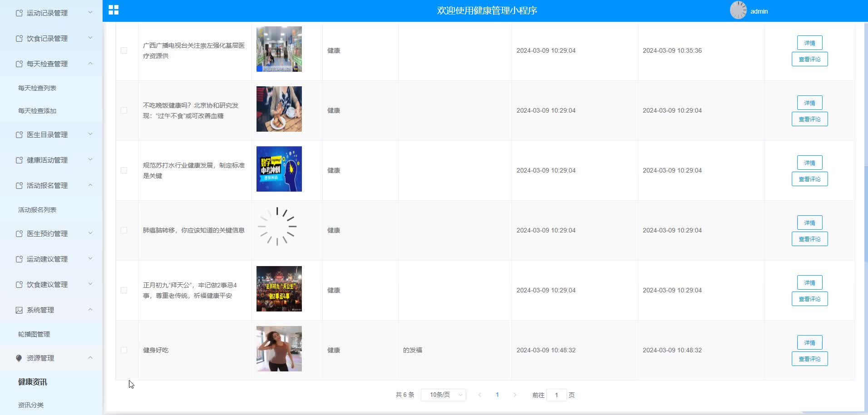Click 查看评论 for 正月初九 row

[809, 299]
